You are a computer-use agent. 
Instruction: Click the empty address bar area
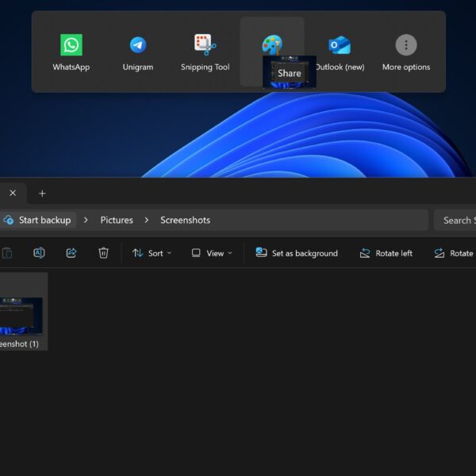[x=319, y=220]
